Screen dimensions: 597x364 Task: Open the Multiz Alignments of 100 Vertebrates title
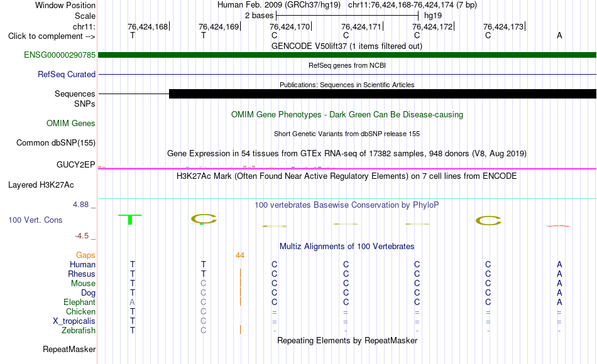[347, 247]
